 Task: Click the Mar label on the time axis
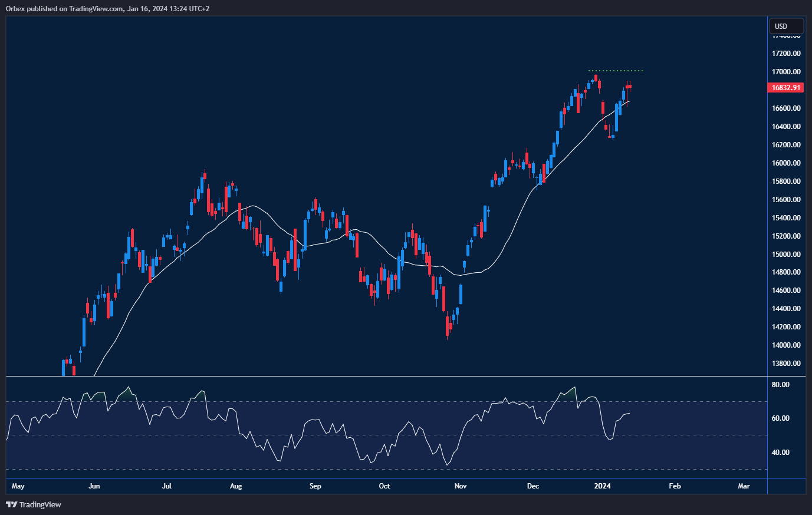[x=744, y=486]
